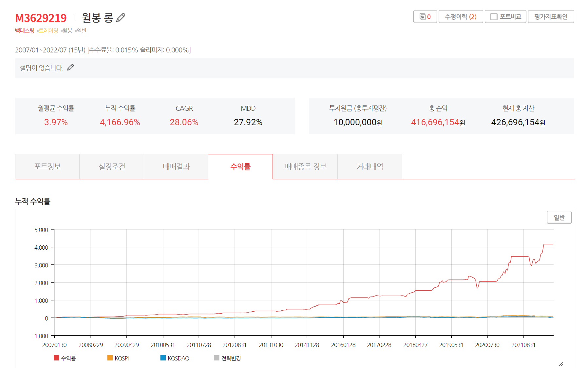This screenshot has width=588, height=368.
Task: Click the 평가지표확인 button
Action: point(551,17)
